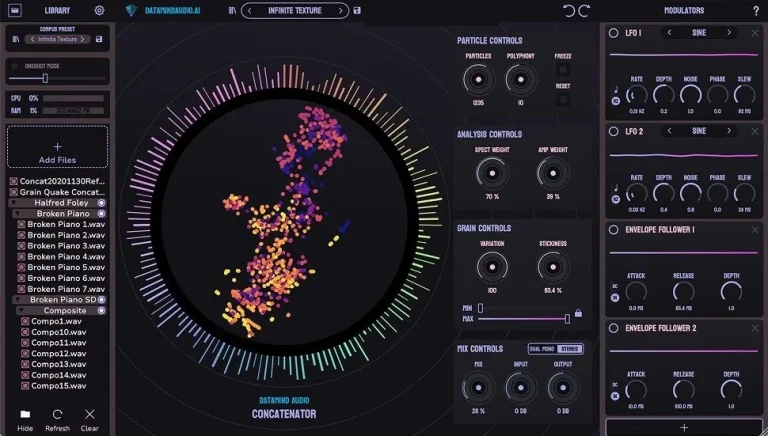This screenshot has height=436, width=768.
Task: Open the Infinite Texture preset name menu
Action: [295, 10]
